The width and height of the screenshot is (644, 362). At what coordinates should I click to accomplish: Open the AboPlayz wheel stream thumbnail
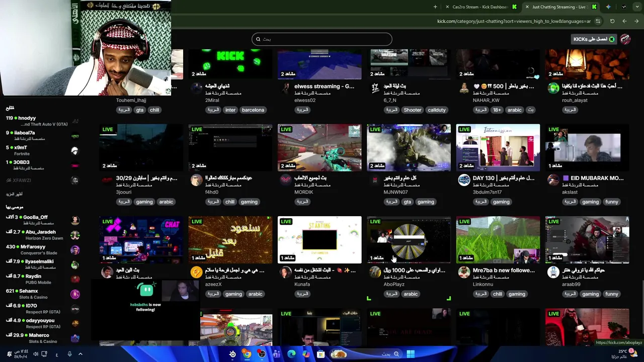click(x=409, y=240)
